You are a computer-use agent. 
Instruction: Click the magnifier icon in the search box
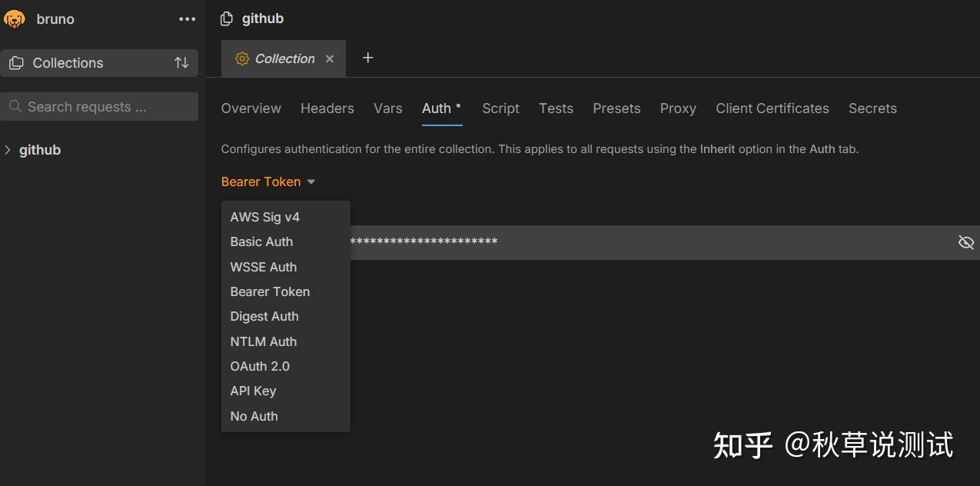click(x=15, y=107)
